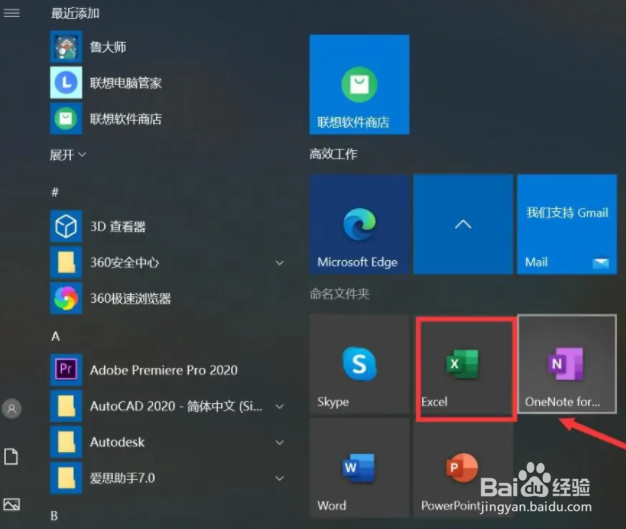Click the 鲁大师 label text
The image size is (626, 529).
pos(108,47)
